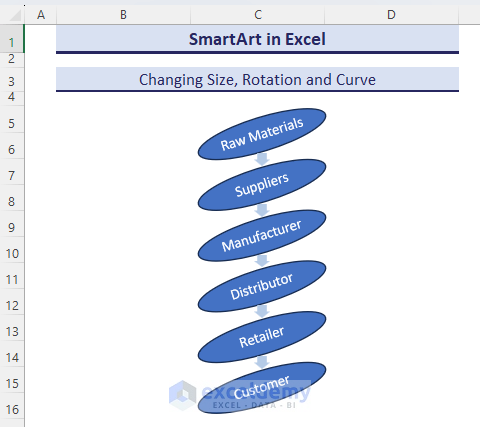Select column A header

click(x=41, y=15)
